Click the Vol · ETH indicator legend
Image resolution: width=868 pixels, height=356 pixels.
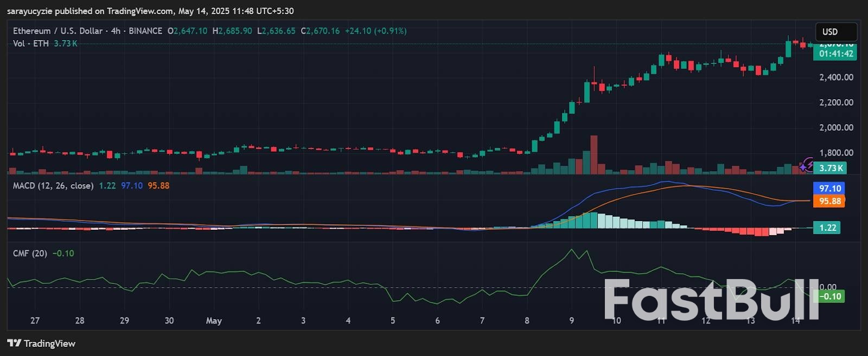(x=31, y=43)
